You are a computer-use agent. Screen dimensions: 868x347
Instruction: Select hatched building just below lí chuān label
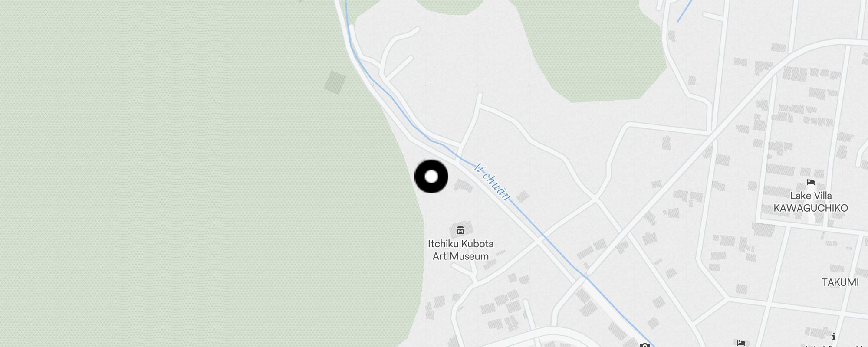[523, 196]
